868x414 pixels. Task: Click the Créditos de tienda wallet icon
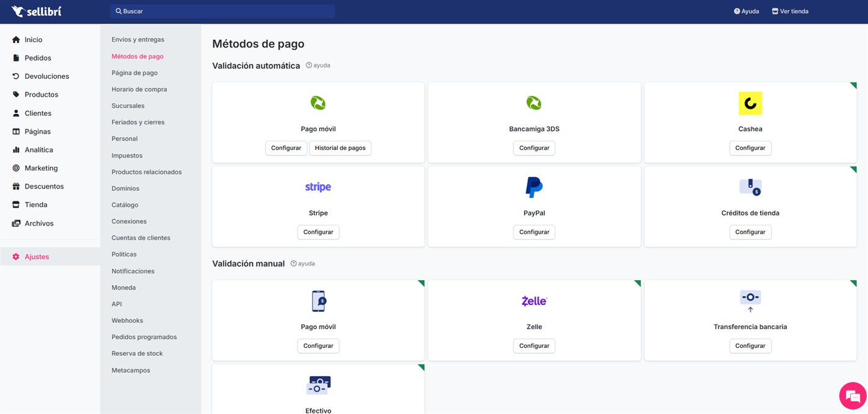(x=750, y=187)
